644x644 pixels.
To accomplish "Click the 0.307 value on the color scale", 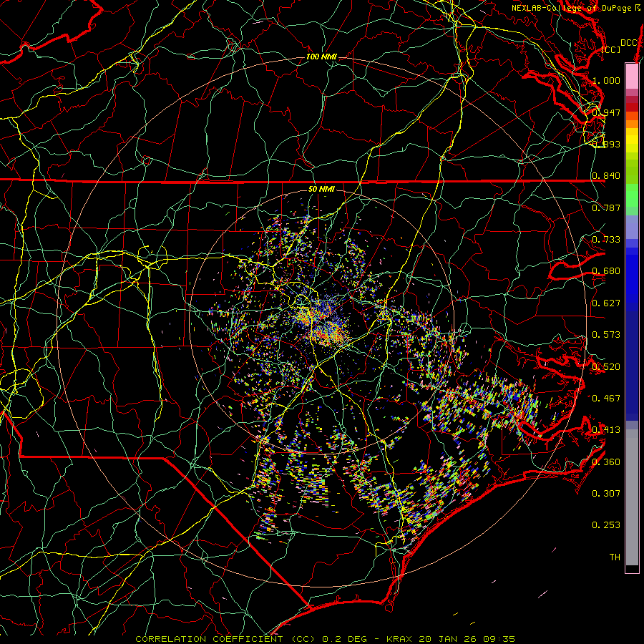I will (x=606, y=494).
